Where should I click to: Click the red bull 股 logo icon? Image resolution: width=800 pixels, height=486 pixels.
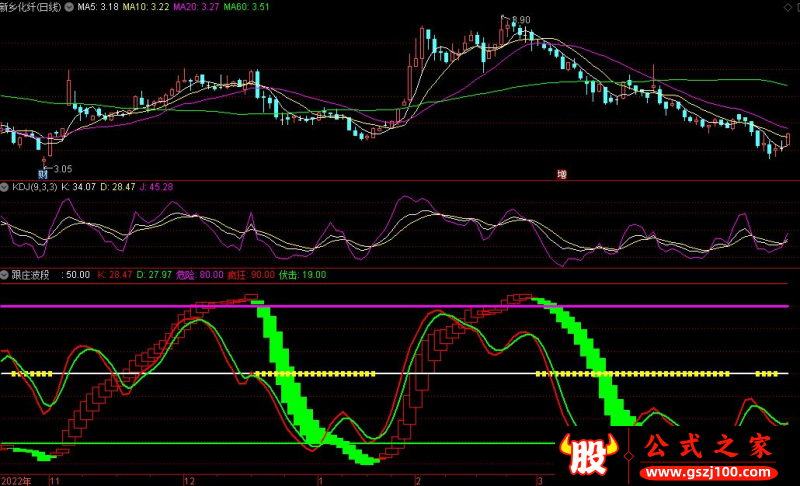coord(590,460)
